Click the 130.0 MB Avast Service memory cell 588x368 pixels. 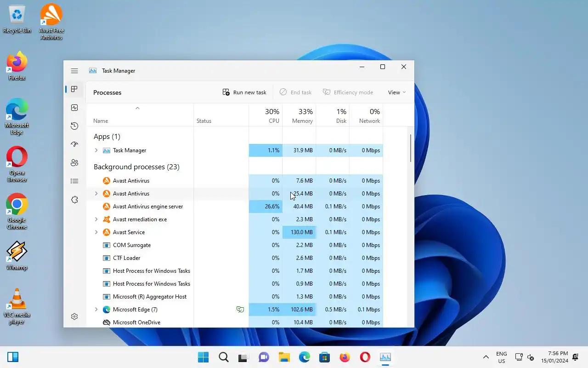[299, 232]
